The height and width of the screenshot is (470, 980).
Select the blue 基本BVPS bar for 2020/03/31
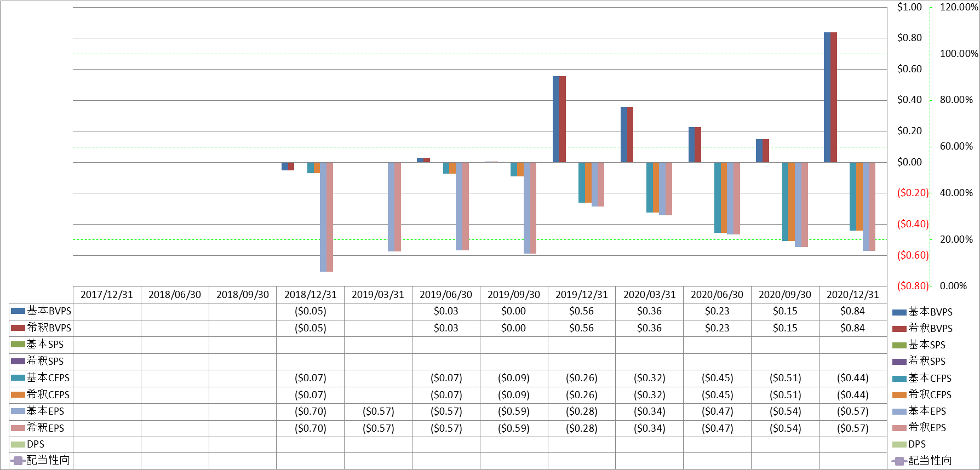click(x=624, y=135)
